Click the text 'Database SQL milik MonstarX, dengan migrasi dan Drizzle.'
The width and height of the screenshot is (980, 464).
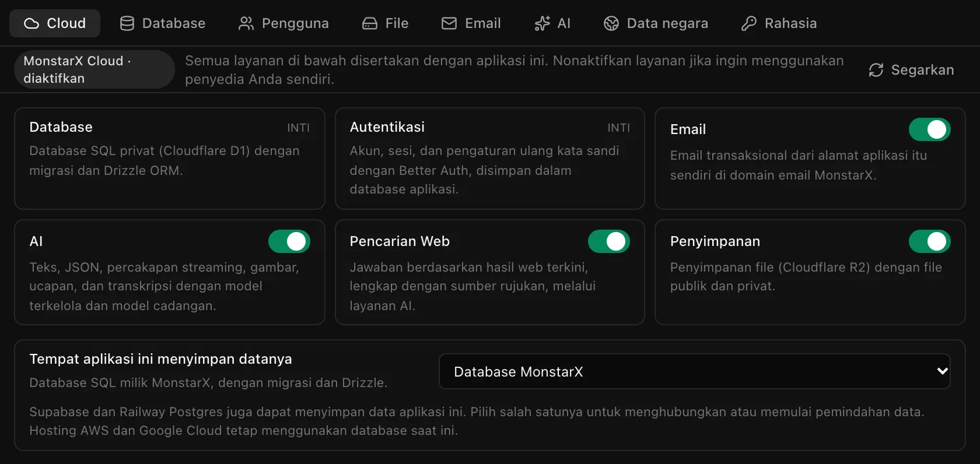[208, 383]
